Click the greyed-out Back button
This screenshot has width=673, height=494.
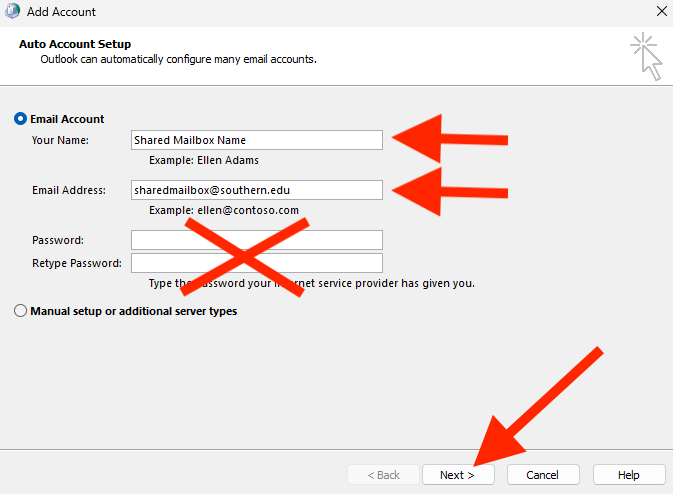point(383,475)
